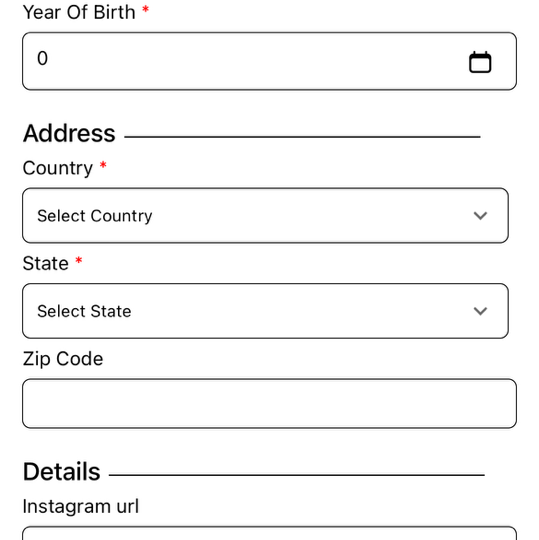Click the State field label
Viewport: 539px width, 540px height.
pos(45,264)
